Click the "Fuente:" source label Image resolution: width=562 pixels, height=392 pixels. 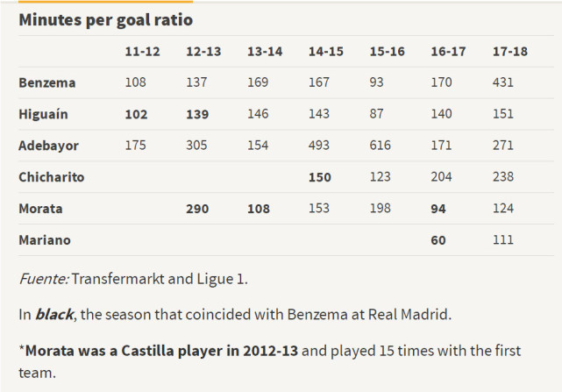click(x=43, y=279)
